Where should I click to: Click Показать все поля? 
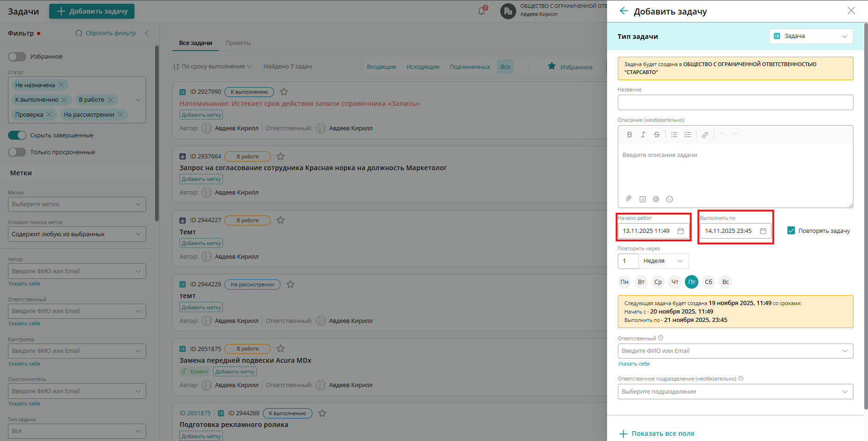[657, 434]
